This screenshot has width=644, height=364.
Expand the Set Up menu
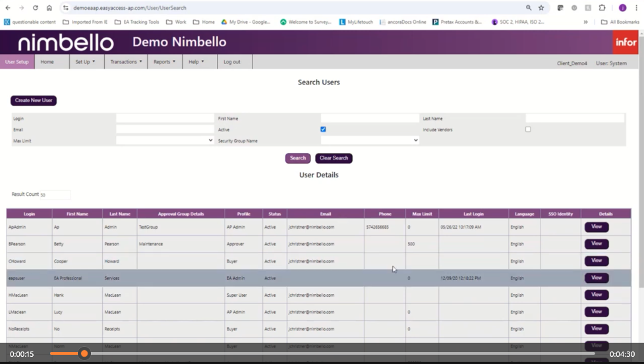click(86, 61)
